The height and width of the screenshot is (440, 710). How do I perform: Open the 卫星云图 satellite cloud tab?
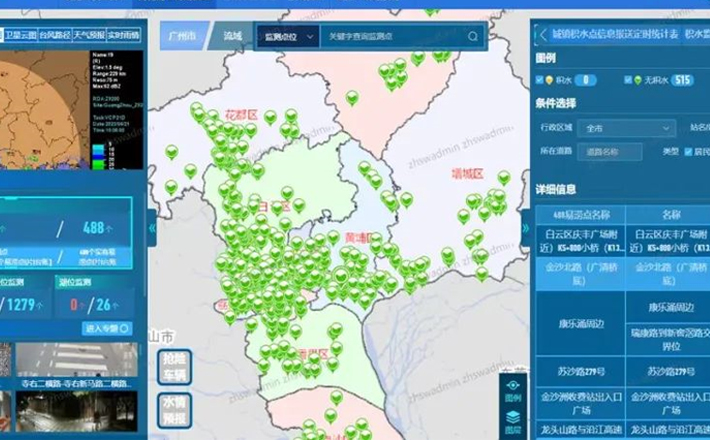(x=19, y=34)
